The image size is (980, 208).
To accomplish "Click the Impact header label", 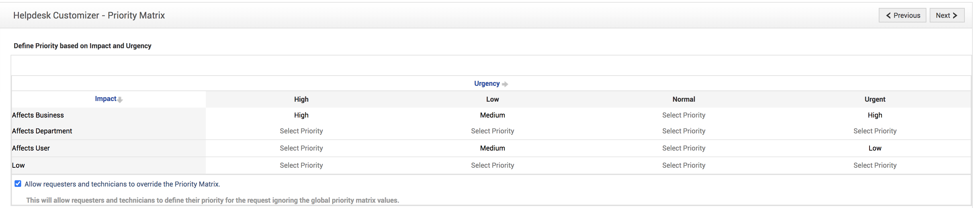I will tap(106, 99).
